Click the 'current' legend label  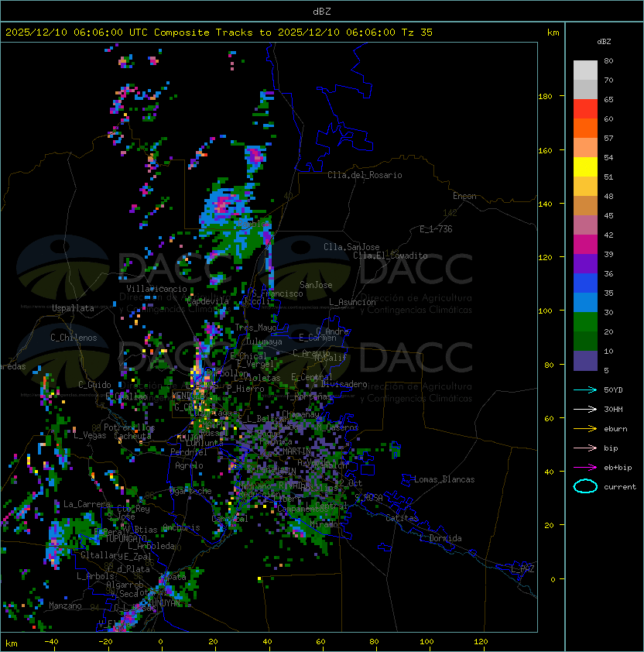click(x=620, y=487)
